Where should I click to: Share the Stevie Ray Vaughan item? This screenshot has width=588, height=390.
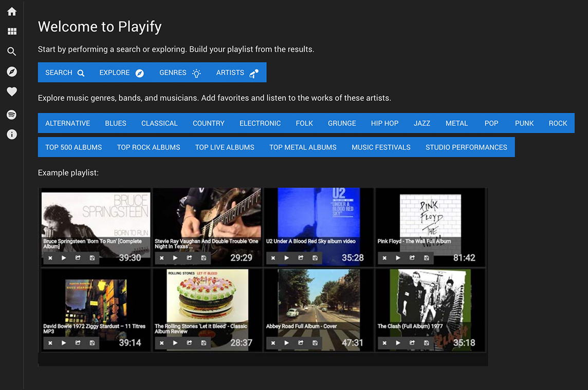pyautogui.click(x=189, y=258)
